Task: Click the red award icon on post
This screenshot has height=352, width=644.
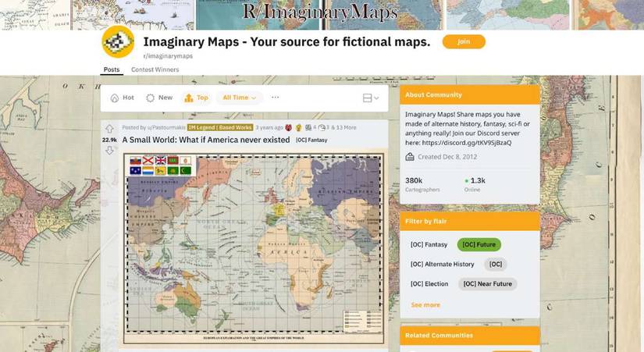Action: click(x=289, y=127)
